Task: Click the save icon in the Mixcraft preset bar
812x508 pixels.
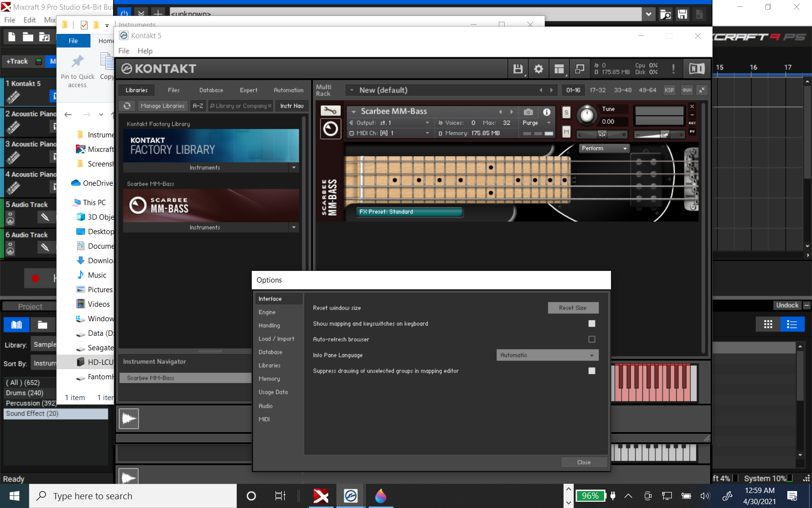Action: click(682, 15)
